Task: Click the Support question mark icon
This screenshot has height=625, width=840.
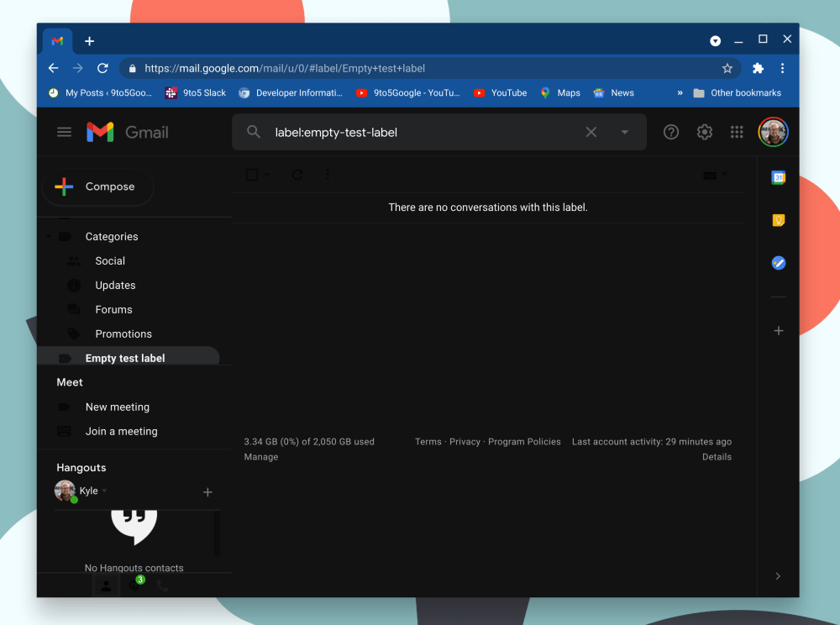Action: pos(670,132)
